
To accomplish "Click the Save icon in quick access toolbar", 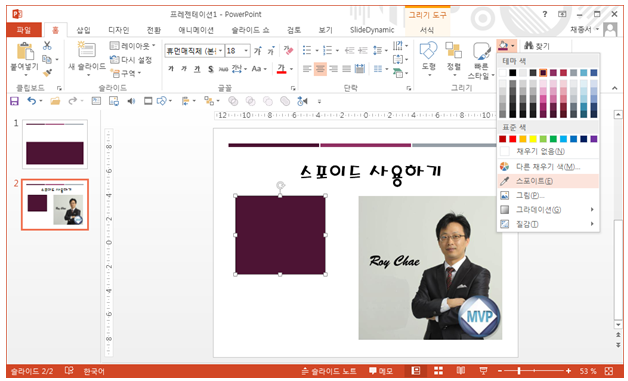I will click(14, 101).
